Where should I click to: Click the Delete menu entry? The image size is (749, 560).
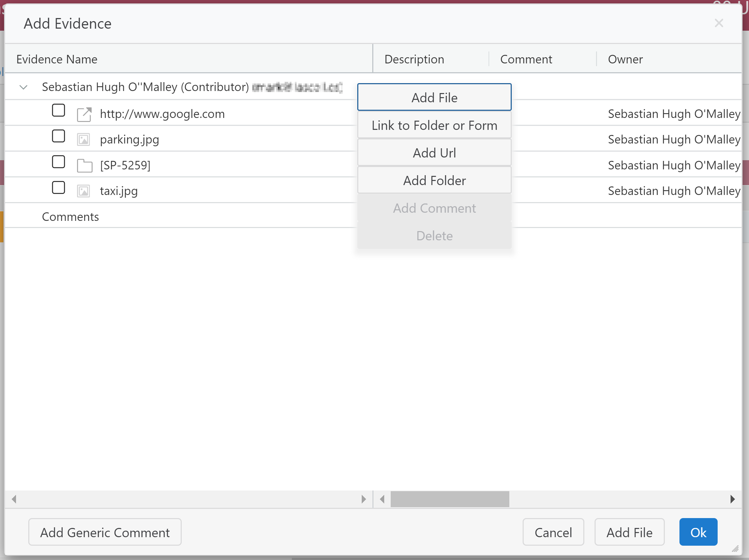coord(434,236)
